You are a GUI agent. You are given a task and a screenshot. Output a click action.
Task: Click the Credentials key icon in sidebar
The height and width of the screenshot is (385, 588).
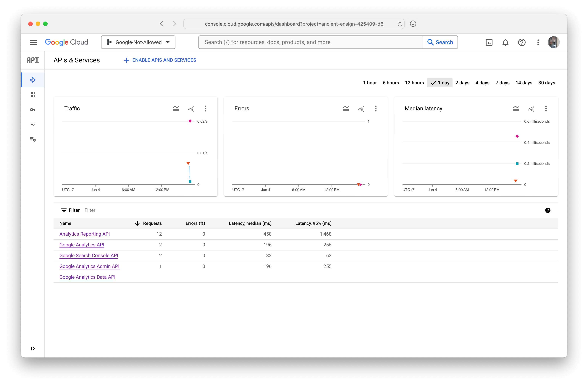[33, 110]
